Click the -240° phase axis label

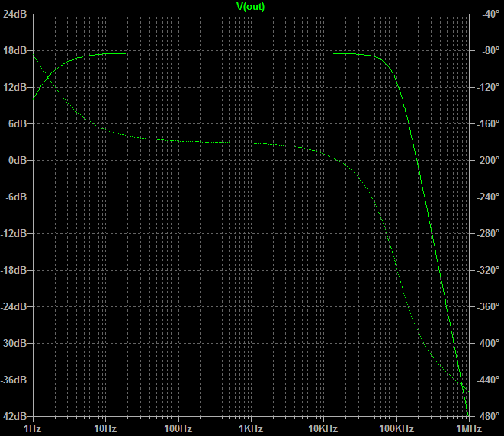(x=488, y=197)
